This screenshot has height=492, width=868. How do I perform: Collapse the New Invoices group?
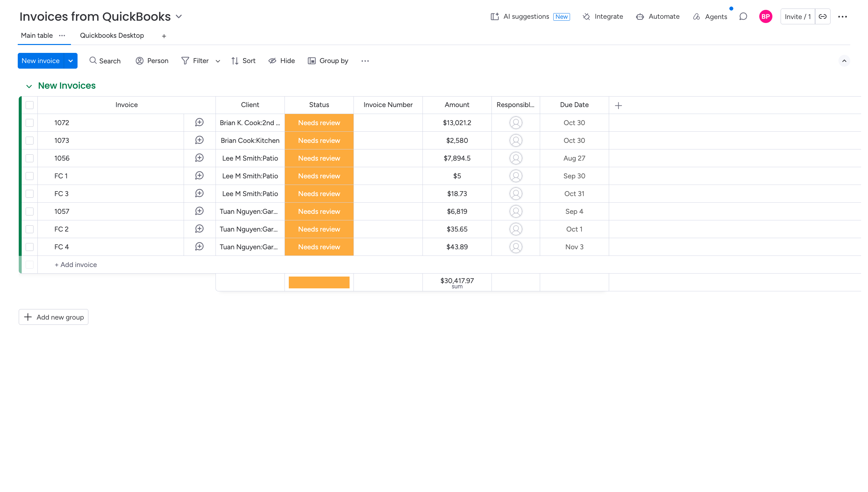(x=29, y=86)
